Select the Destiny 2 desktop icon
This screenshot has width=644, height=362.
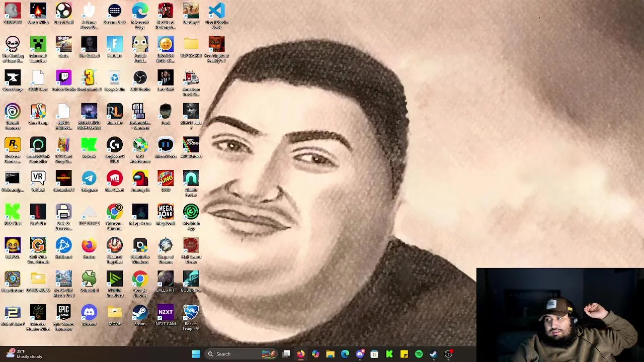point(191,14)
